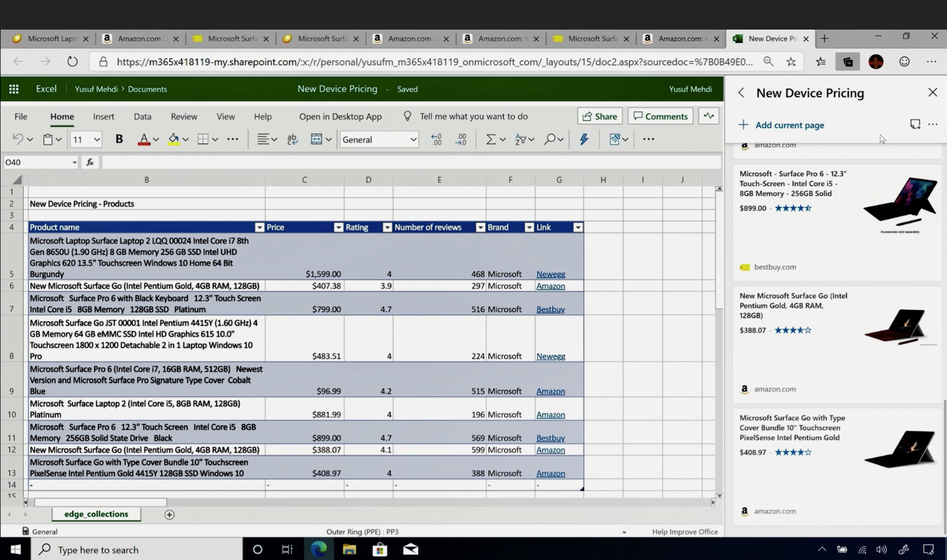Open the Bestbuy link in row 7
The width and height of the screenshot is (947, 560).
coord(550,310)
